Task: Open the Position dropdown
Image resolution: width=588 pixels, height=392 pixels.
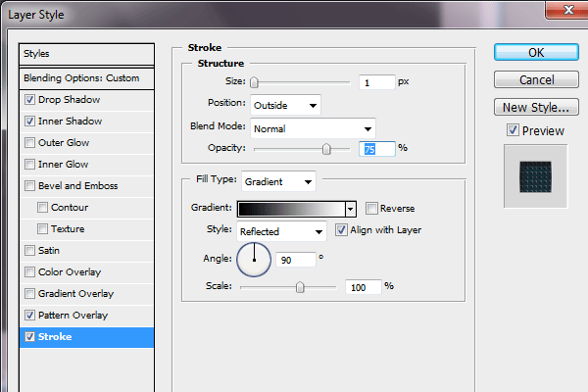Action: pyautogui.click(x=285, y=104)
